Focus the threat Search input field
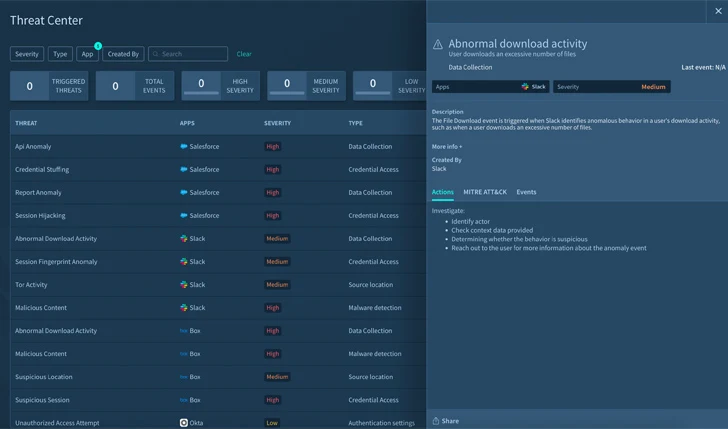The width and height of the screenshot is (728, 429). pos(188,54)
